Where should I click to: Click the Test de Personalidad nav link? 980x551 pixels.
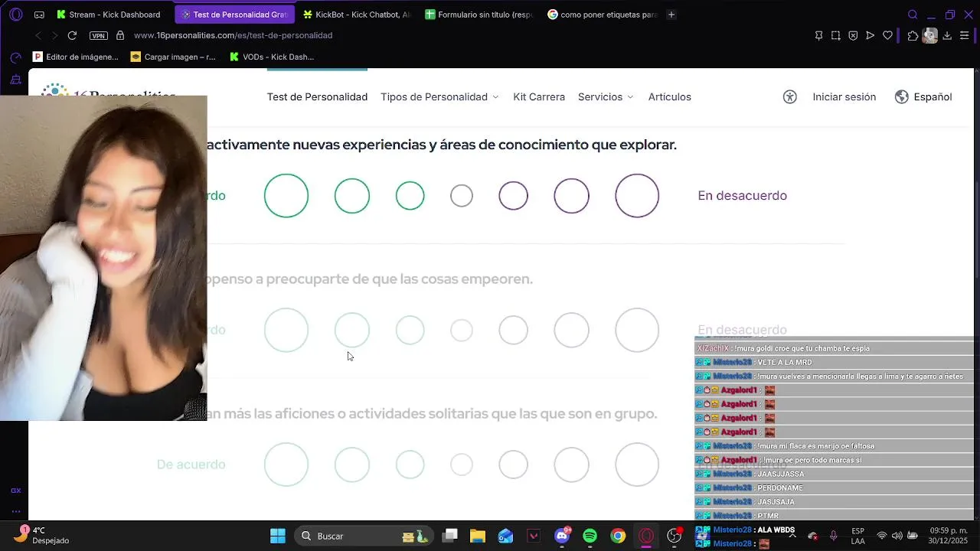[x=317, y=96]
